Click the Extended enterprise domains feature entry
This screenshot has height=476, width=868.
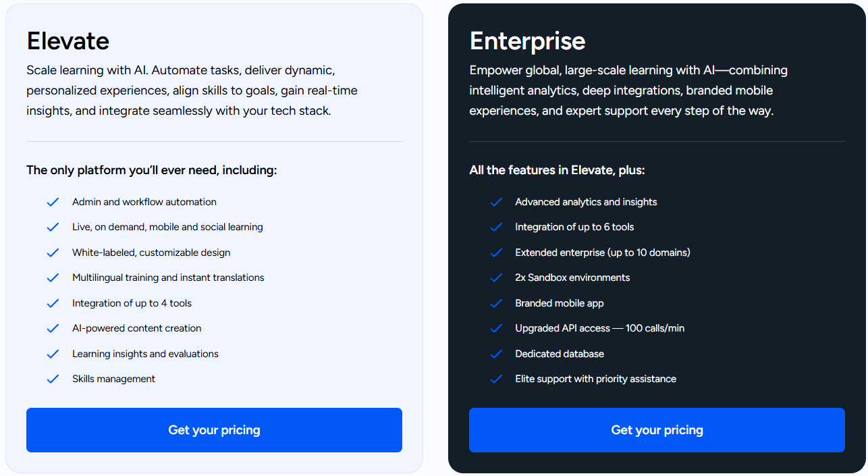[x=603, y=252]
